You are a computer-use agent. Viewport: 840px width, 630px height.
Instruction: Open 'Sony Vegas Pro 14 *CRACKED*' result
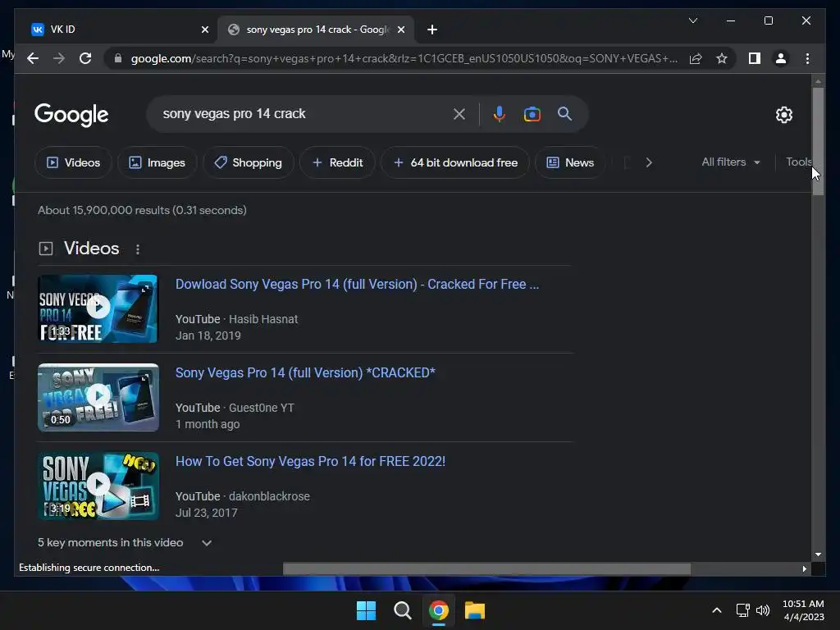point(305,372)
